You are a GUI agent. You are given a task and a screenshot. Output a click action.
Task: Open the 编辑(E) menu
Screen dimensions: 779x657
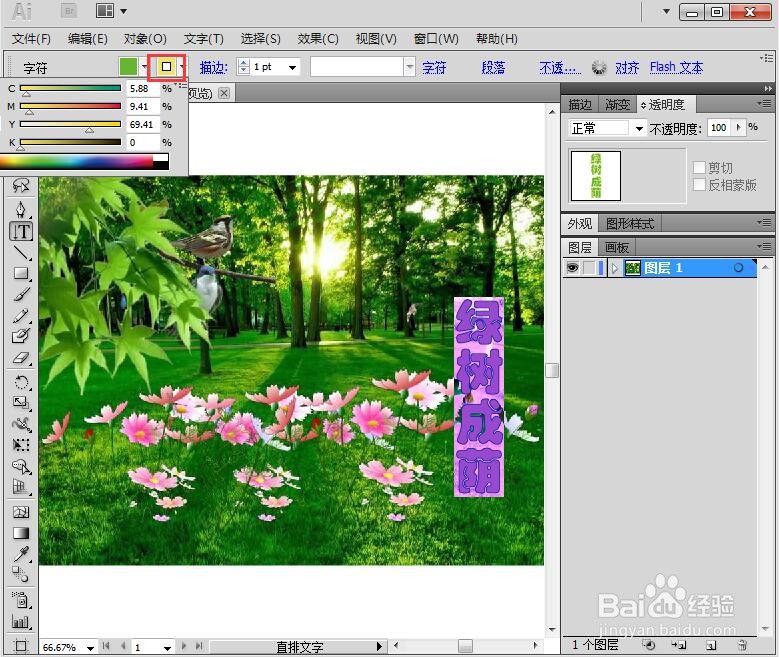pyautogui.click(x=88, y=39)
